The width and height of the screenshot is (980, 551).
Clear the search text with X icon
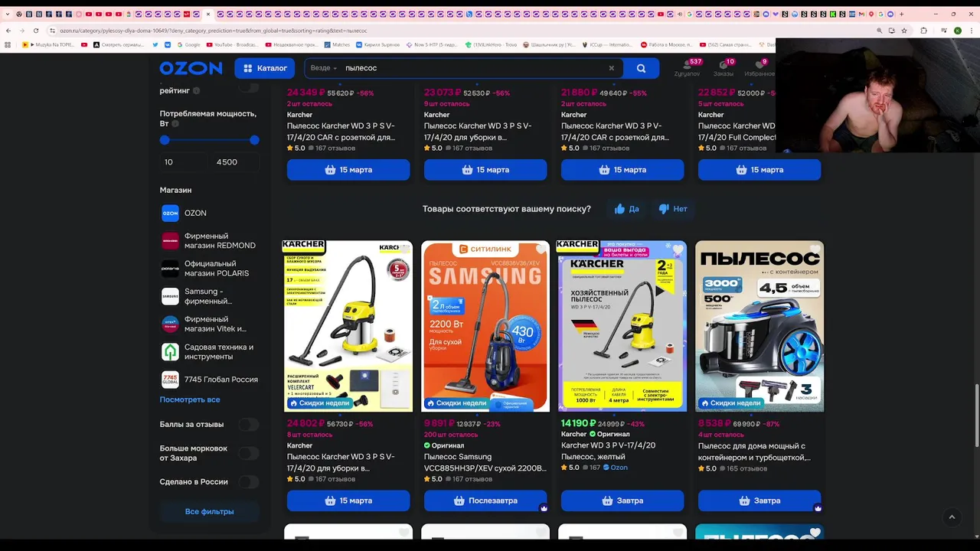(611, 68)
